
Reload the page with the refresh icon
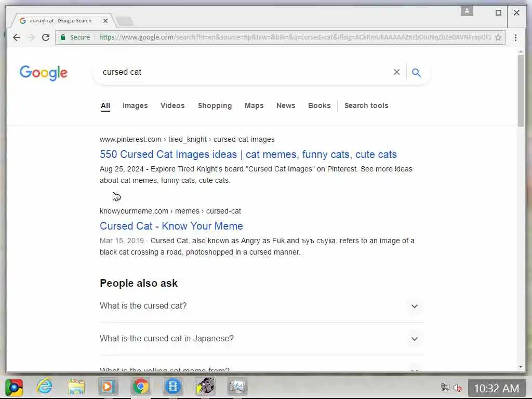pos(46,37)
